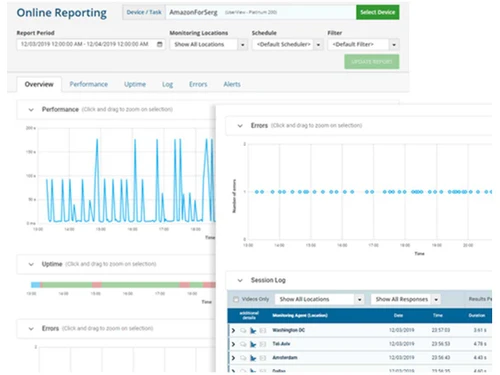This screenshot has height=375, width=500.
Task: Switch to the Errors tab
Action: (198, 84)
